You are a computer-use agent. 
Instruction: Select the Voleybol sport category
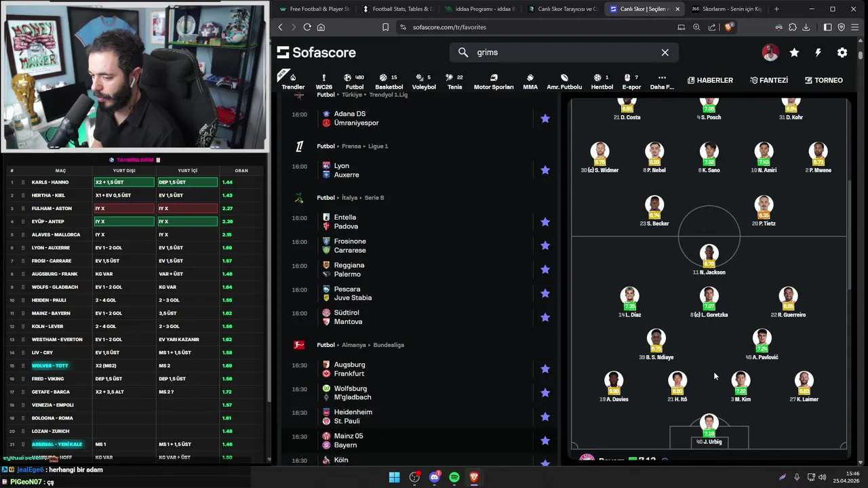tap(424, 81)
